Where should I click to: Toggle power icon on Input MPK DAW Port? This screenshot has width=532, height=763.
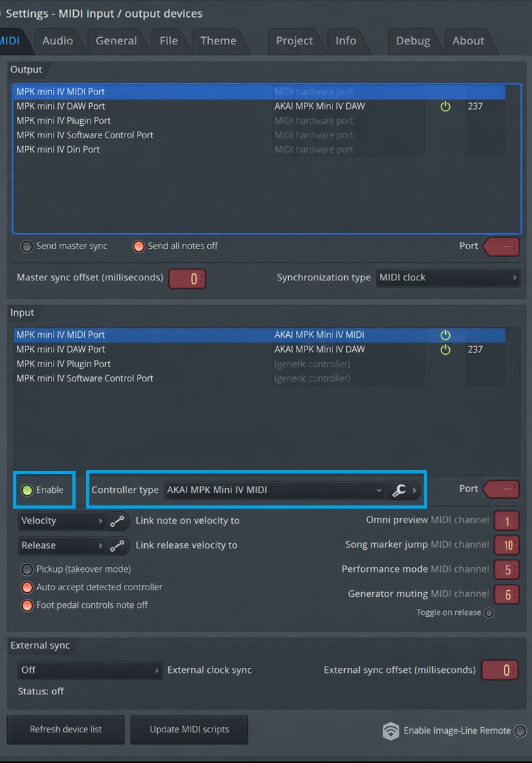click(x=445, y=350)
